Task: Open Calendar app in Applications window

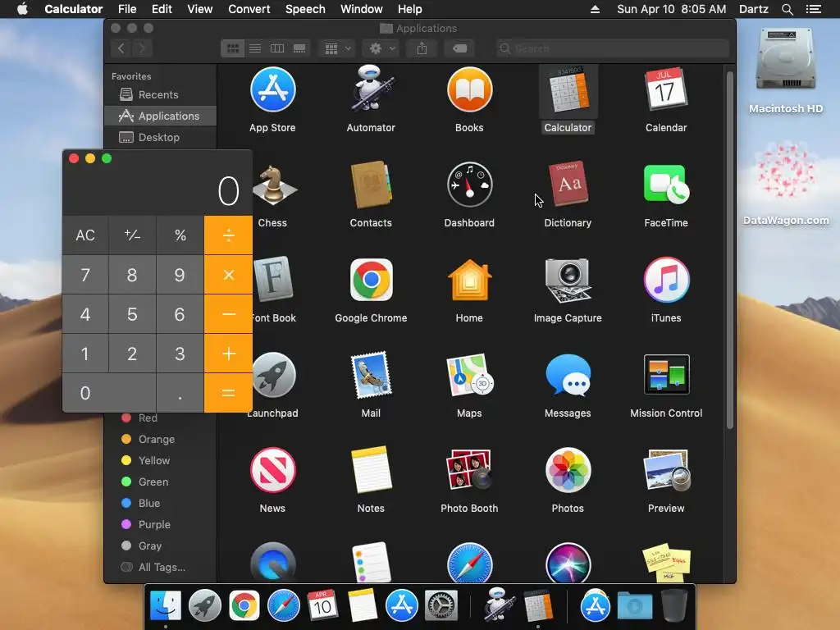Action: [666, 89]
